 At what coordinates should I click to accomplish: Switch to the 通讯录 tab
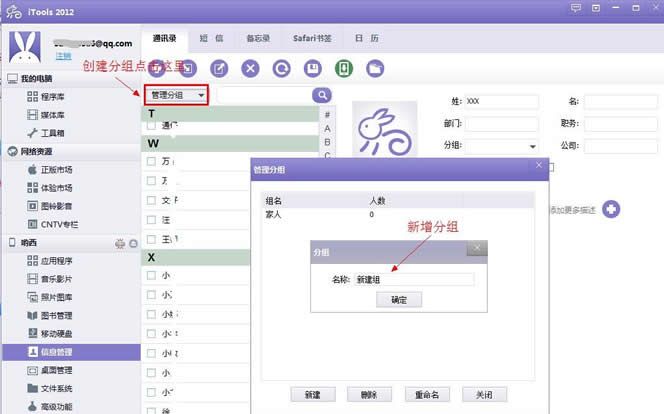164,38
